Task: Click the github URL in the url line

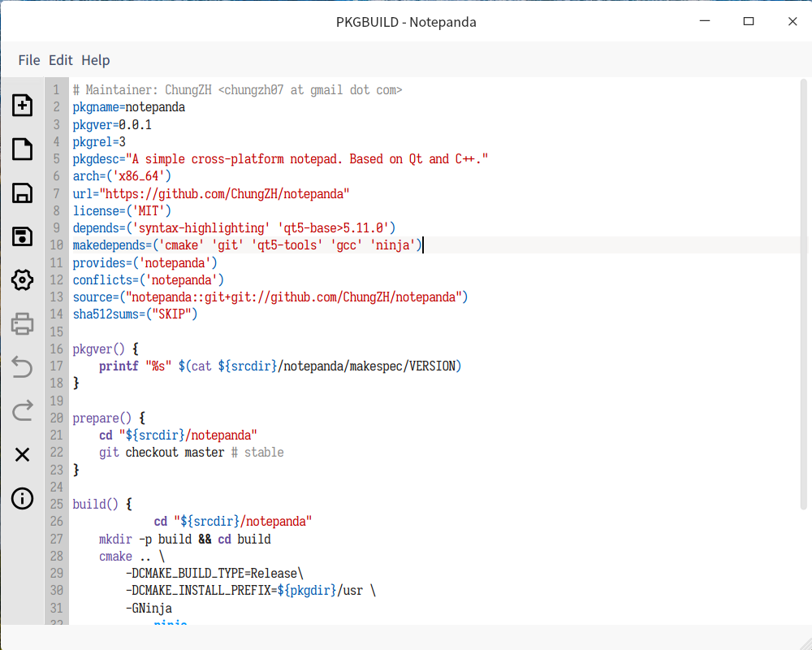Action: 224,194
